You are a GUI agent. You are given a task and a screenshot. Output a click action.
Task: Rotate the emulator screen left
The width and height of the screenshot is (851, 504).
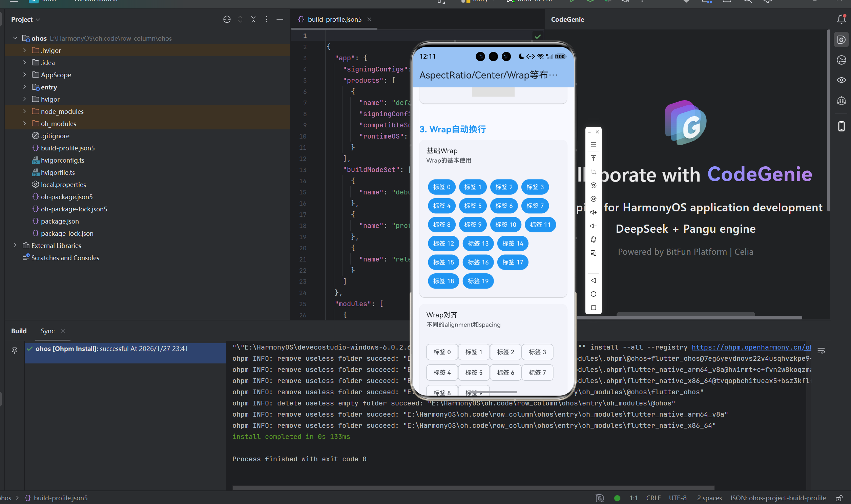click(x=593, y=185)
